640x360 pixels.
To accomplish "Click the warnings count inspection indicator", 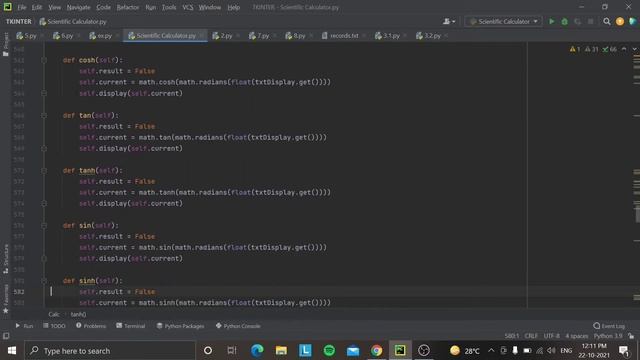I will click(593, 49).
